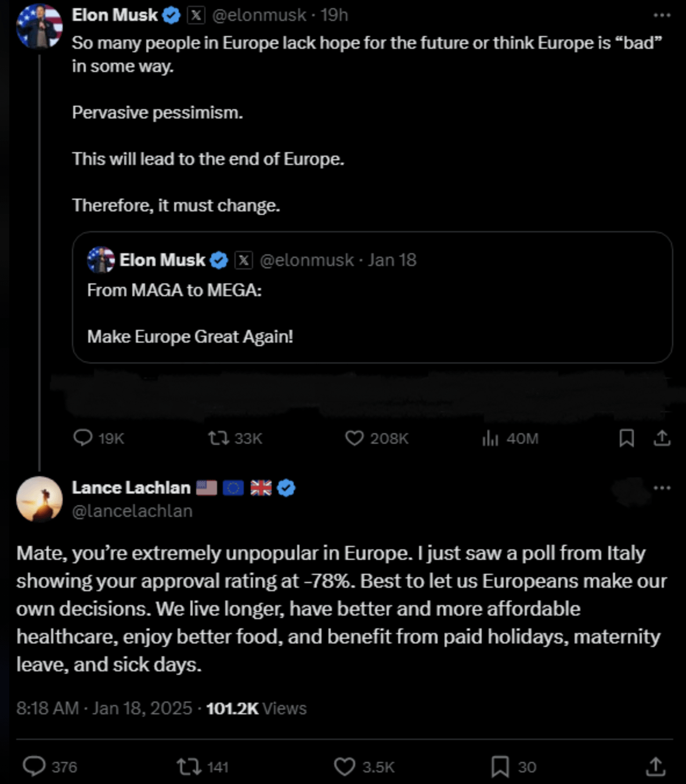The height and width of the screenshot is (784, 686).
Task: Share Elon Musk's top tweet
Action: 662,438
